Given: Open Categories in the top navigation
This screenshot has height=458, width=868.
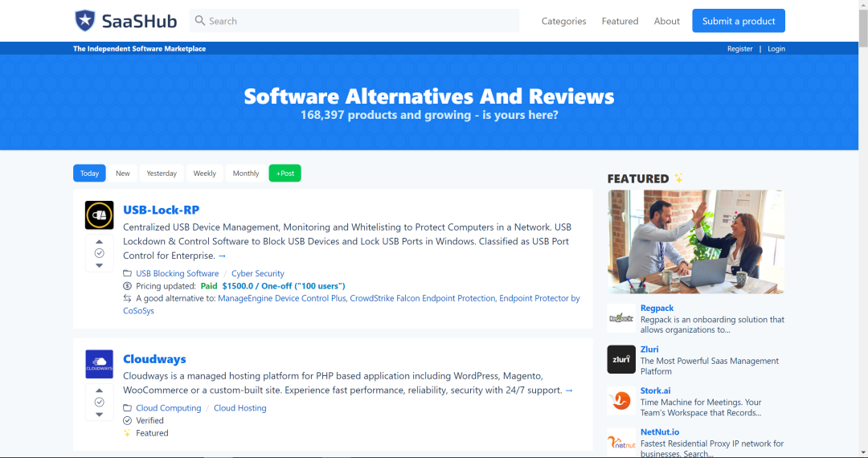Looking at the screenshot, I should tap(563, 21).
